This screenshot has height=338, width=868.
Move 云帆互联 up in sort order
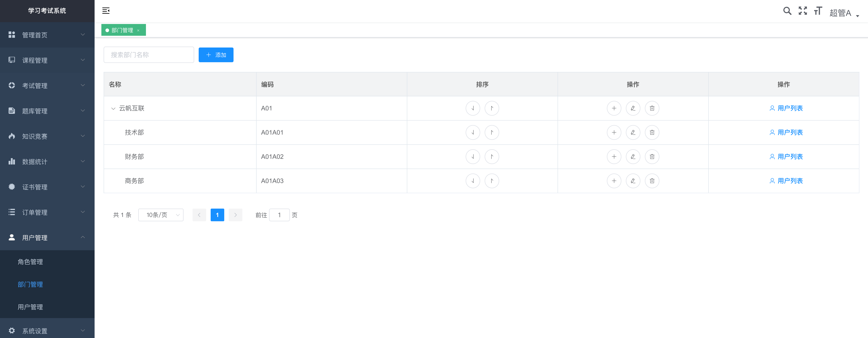(492, 108)
